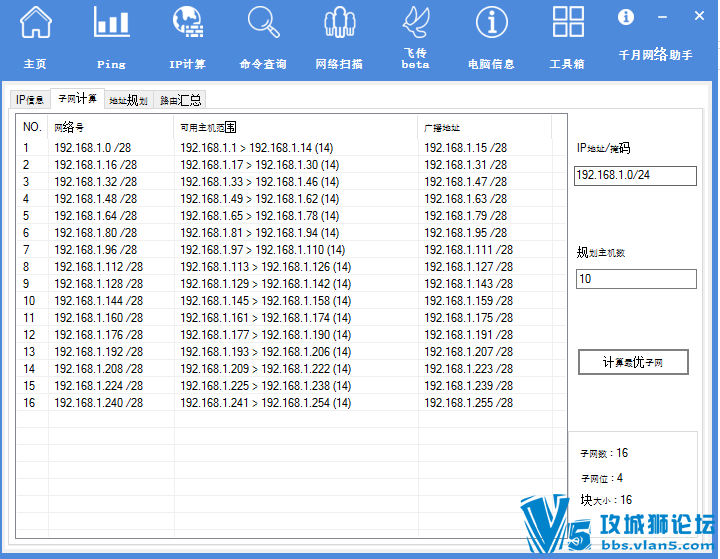
Task: Click broadcast address 192.168.1.127 /28
Action: [x=469, y=267]
